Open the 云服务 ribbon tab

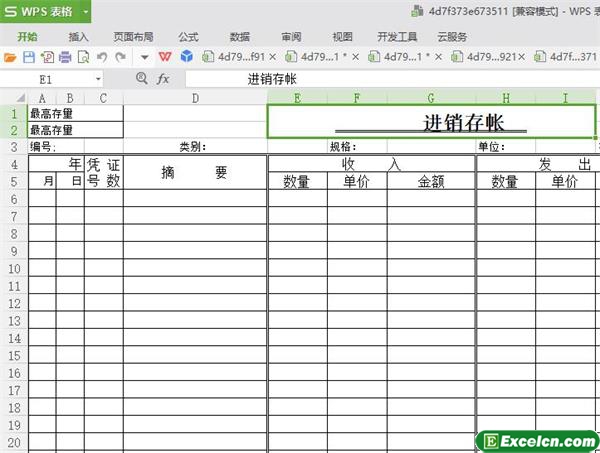coord(452,37)
